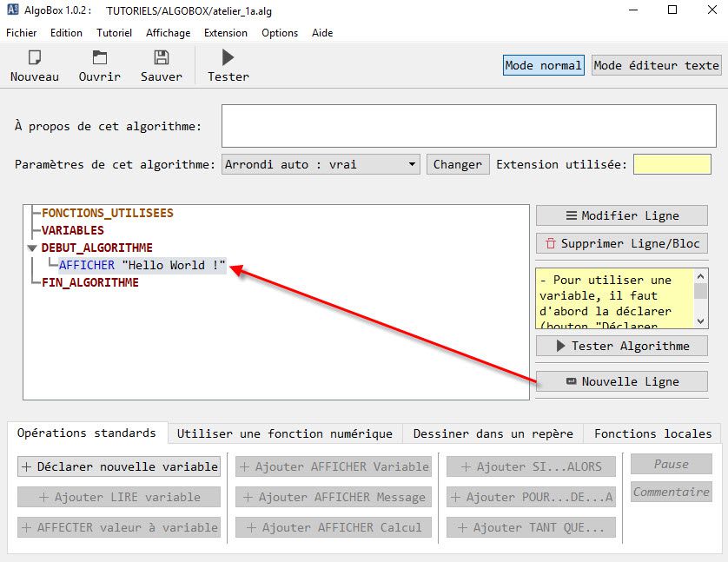The image size is (728, 562).
Task: Open a file with Ouvrir icon
Action: (99, 58)
